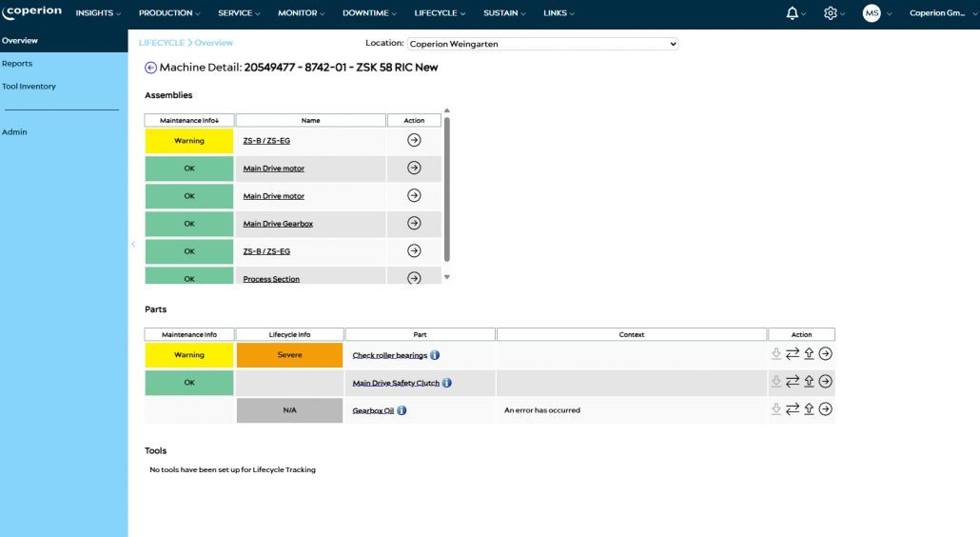980x537 pixels.
Task: Expand the SERVICE menu
Action: [239, 13]
